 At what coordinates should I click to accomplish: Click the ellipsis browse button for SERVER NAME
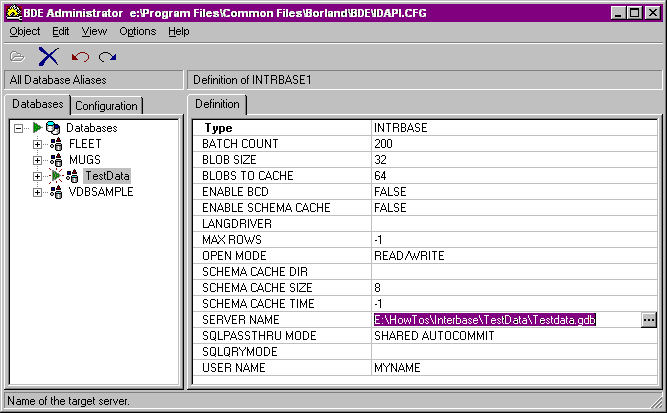tap(649, 319)
